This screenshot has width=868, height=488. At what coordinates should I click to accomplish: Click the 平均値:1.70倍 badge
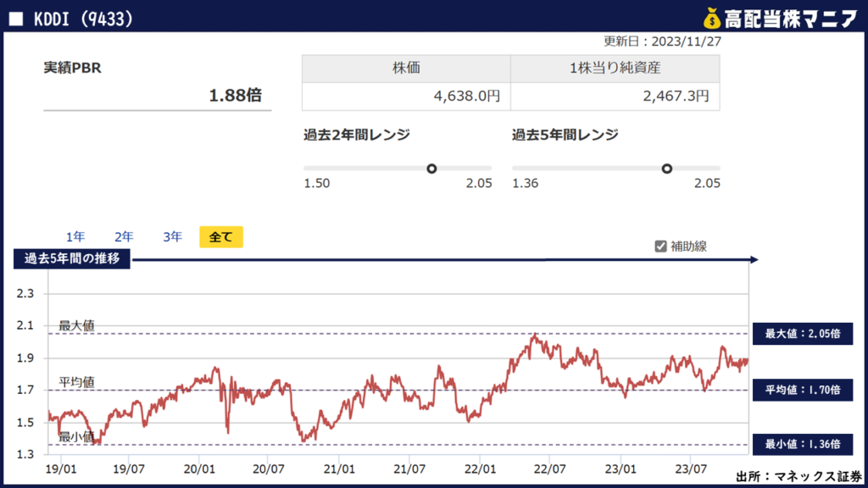point(803,390)
